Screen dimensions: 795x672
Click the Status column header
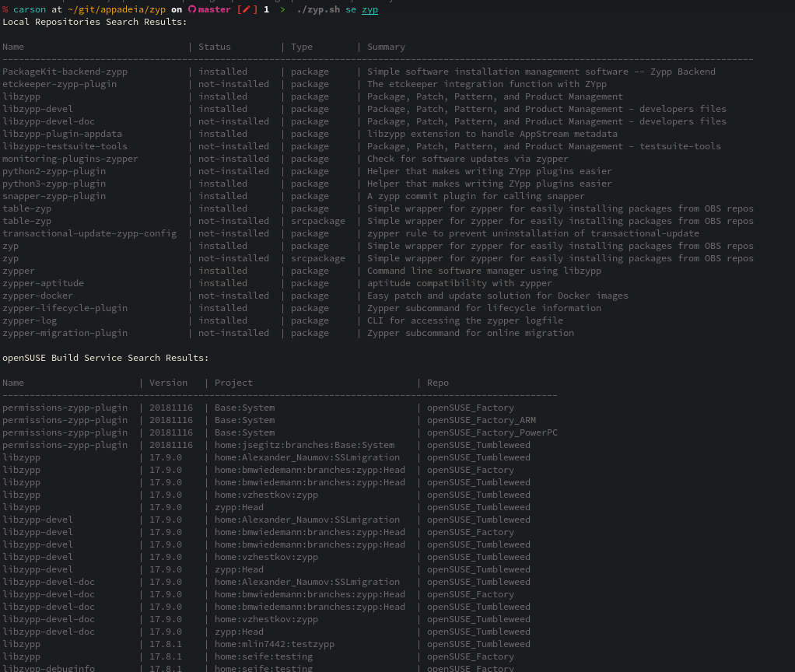pos(215,47)
